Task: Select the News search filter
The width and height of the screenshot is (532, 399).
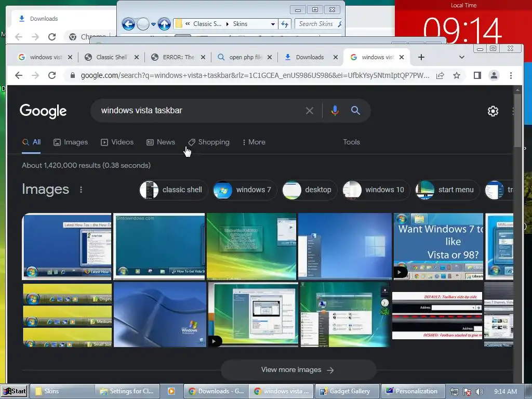Action: tap(161, 142)
